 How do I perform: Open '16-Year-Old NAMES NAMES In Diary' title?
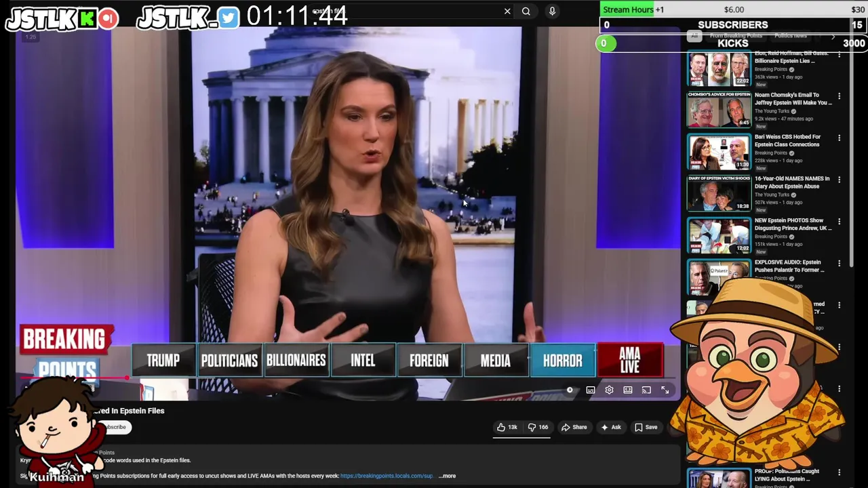(792, 182)
